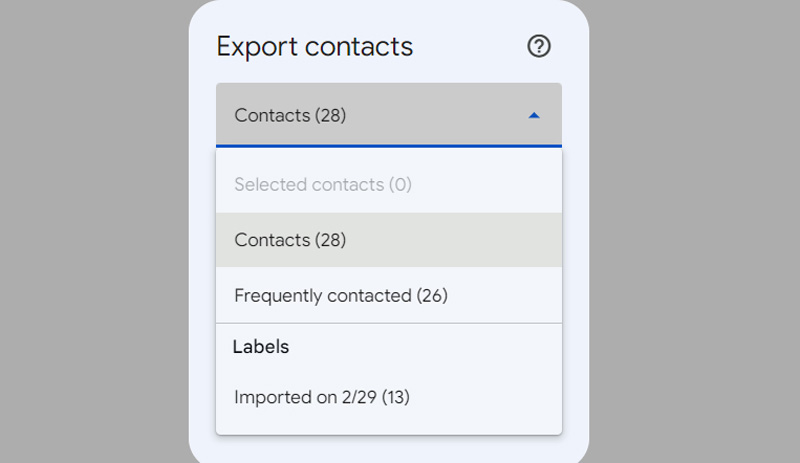Click the grey backdrop right of the dialog
The height and width of the screenshot is (463, 800).
(694, 230)
